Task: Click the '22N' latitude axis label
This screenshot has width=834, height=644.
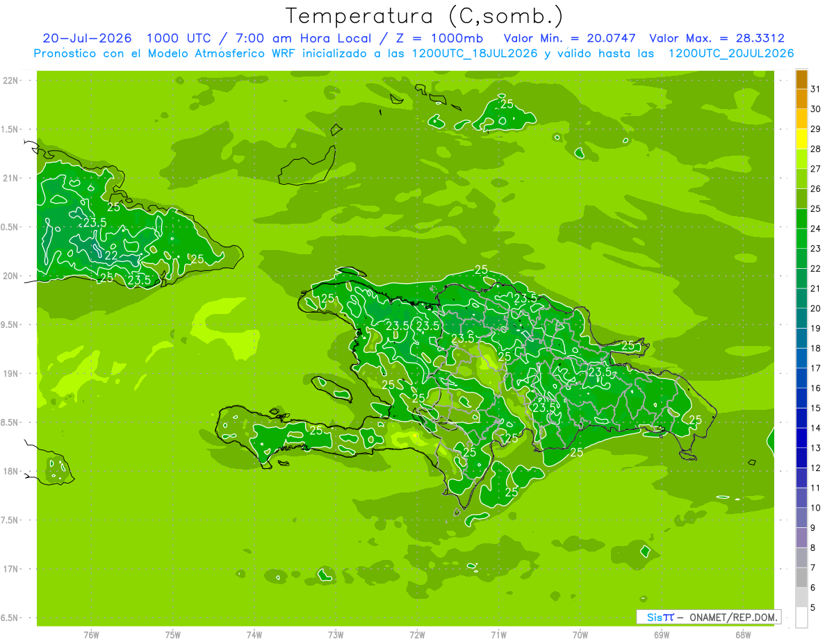Action: 10,81
